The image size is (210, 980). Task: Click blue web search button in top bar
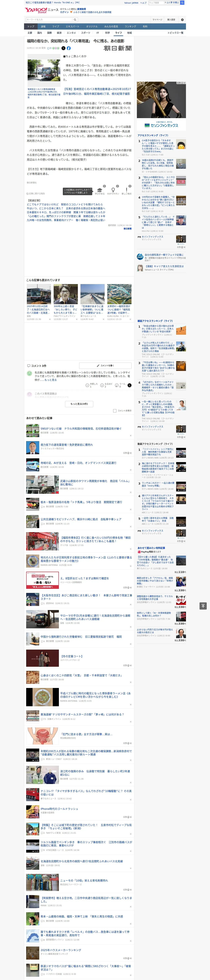tap(182, 3)
